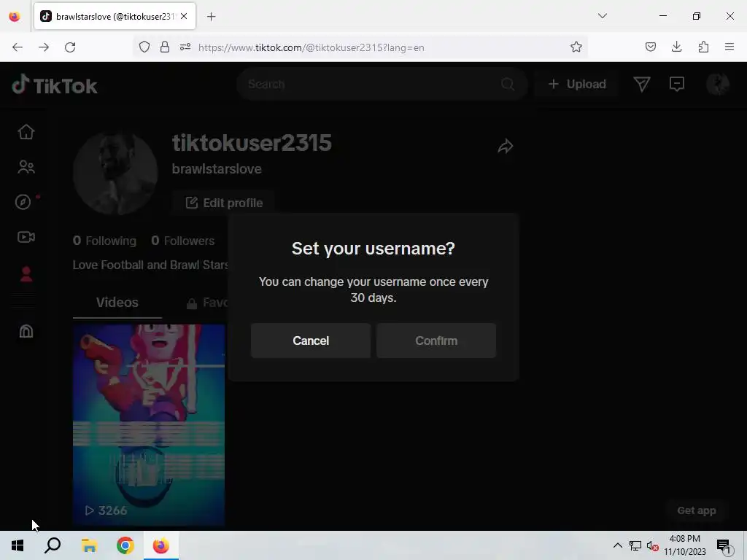Switch to the Videos tab
Screen dimensions: 747x560
pos(117,303)
